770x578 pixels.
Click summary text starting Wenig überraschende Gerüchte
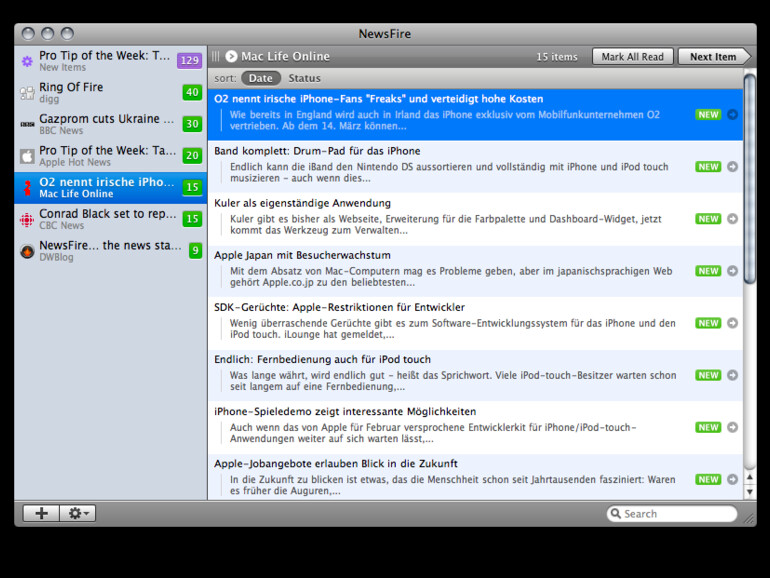[x=452, y=329]
